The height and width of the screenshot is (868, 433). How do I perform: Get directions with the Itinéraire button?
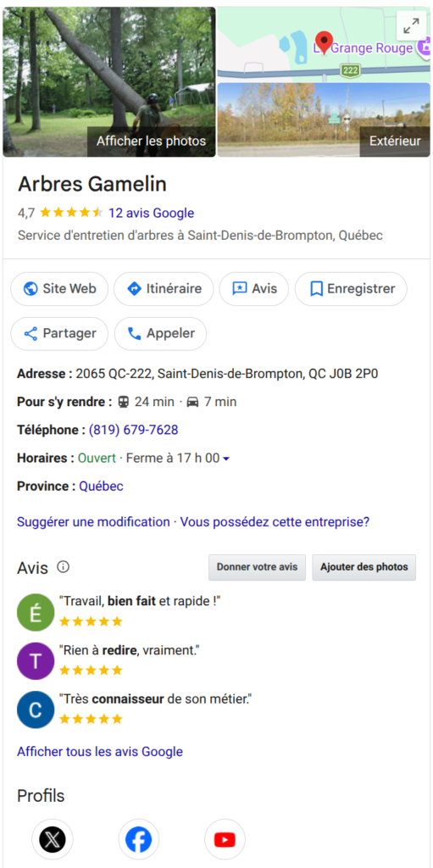point(164,289)
